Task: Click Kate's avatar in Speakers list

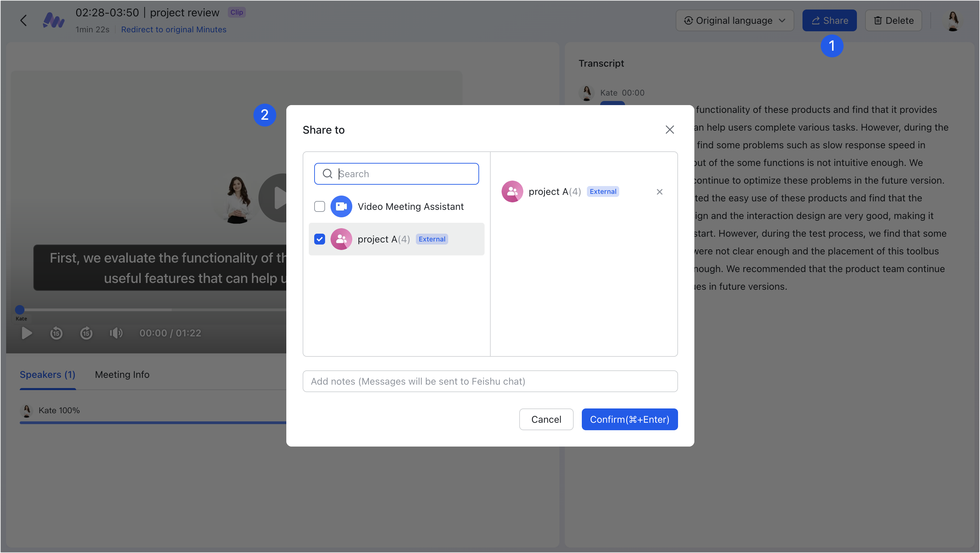Action: (27, 410)
